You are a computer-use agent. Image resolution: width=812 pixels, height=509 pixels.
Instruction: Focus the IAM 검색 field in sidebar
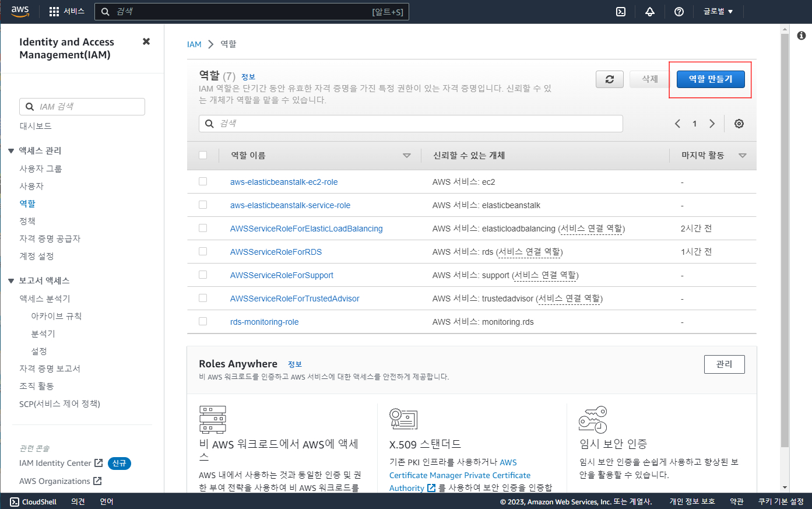[82, 107]
